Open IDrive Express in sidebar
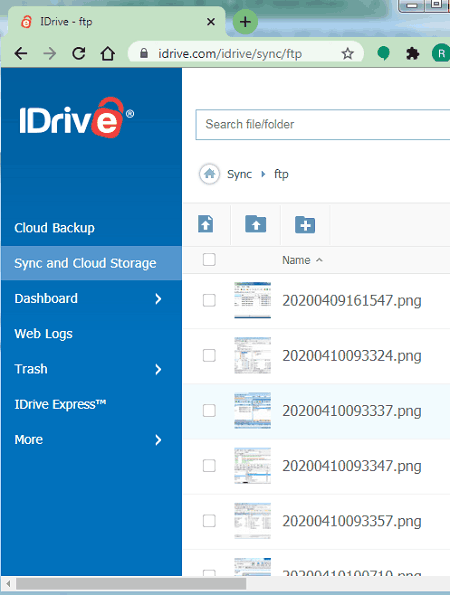Image resolution: width=450 pixels, height=595 pixels. point(60,405)
